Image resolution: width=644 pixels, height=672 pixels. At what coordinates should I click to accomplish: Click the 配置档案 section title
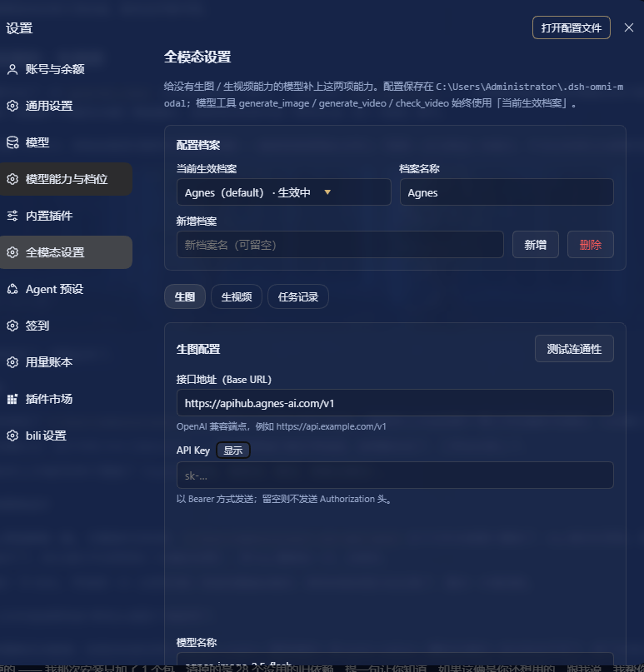[x=198, y=145]
